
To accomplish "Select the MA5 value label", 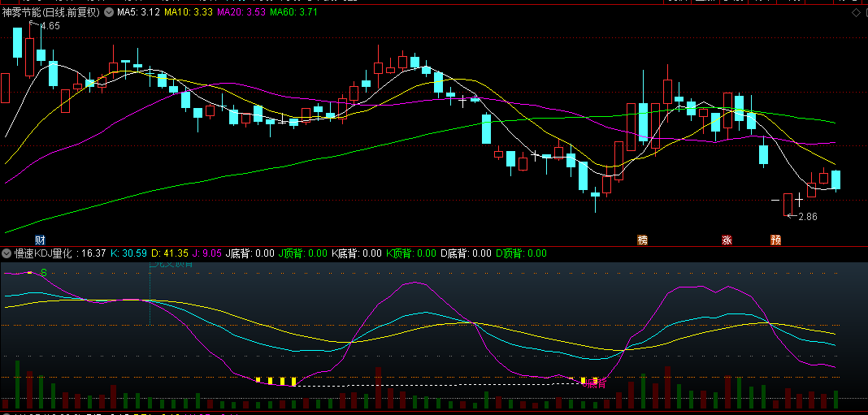I will tap(138, 13).
